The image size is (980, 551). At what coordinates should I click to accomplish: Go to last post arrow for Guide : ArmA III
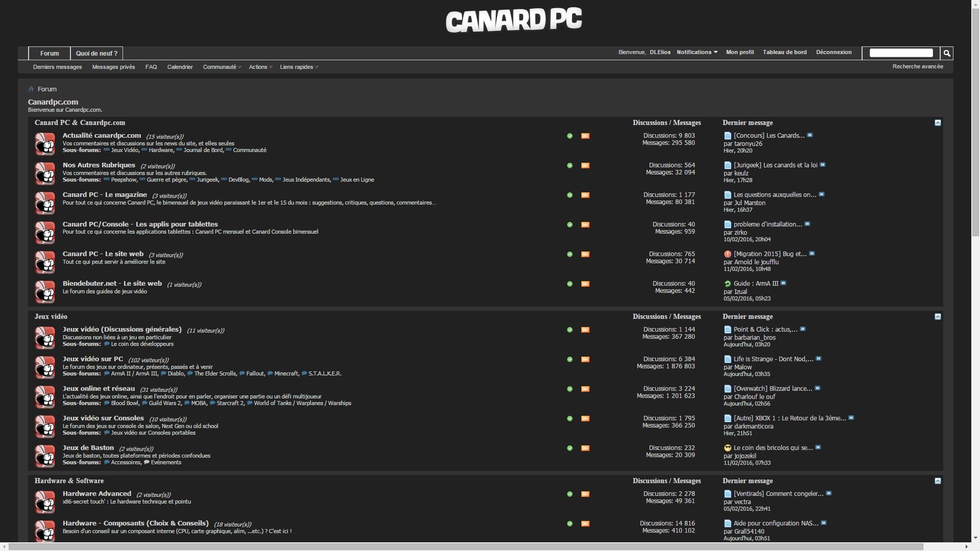[783, 283]
